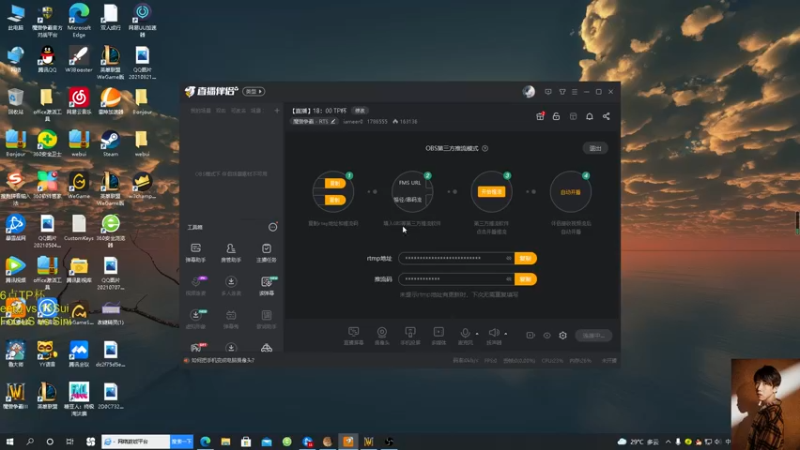
Task: Add 摄像头 camera source
Action: click(x=382, y=336)
